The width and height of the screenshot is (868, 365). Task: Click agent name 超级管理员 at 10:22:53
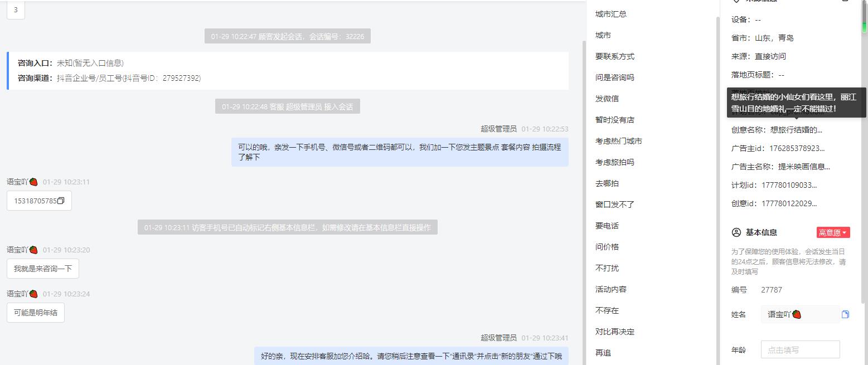[x=498, y=129]
